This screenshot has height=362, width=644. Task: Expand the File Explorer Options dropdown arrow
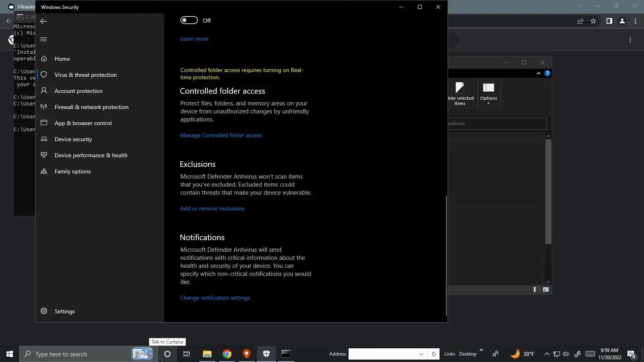tap(489, 104)
